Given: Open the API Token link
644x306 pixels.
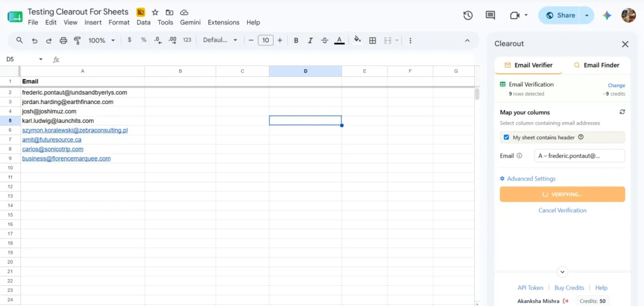Looking at the screenshot, I should (x=530, y=288).
